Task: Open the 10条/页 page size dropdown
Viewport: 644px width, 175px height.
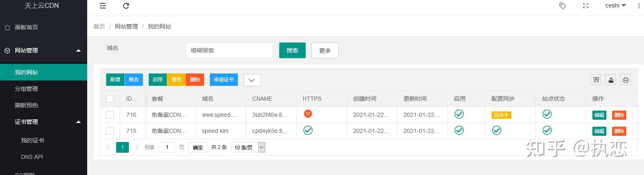Action: click(x=248, y=147)
